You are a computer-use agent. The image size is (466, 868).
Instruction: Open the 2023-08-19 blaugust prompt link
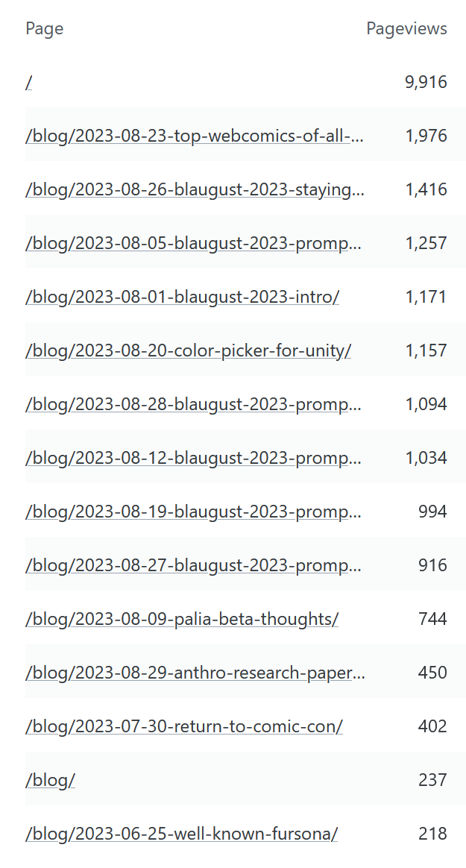pyautogui.click(x=194, y=512)
